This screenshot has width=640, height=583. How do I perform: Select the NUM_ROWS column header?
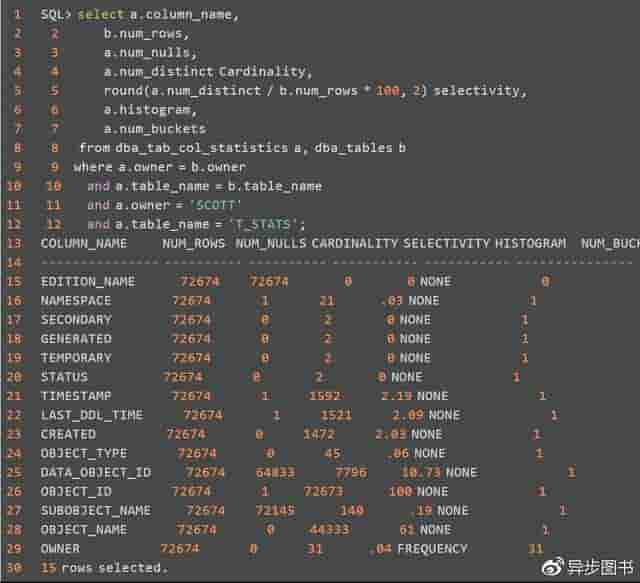point(194,243)
